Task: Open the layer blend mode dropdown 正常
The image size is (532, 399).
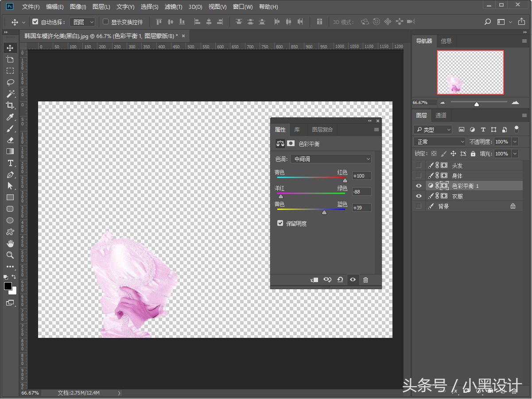Action: [x=439, y=142]
